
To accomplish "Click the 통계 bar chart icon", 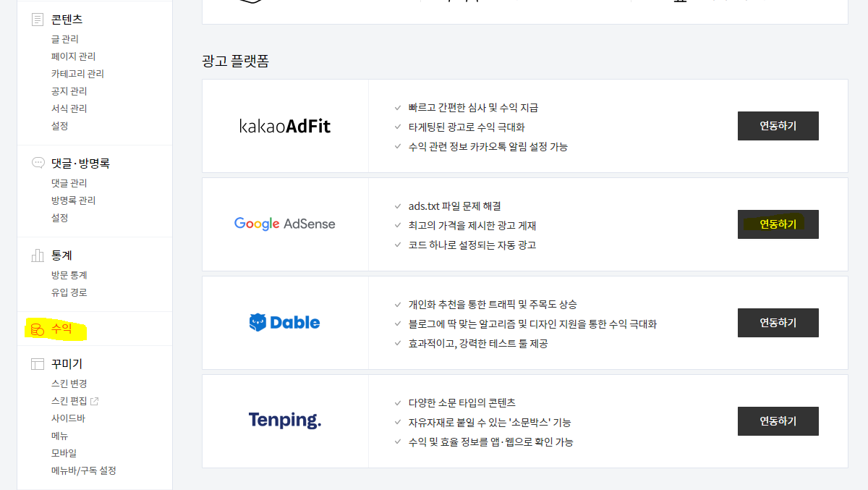I will click(x=38, y=255).
